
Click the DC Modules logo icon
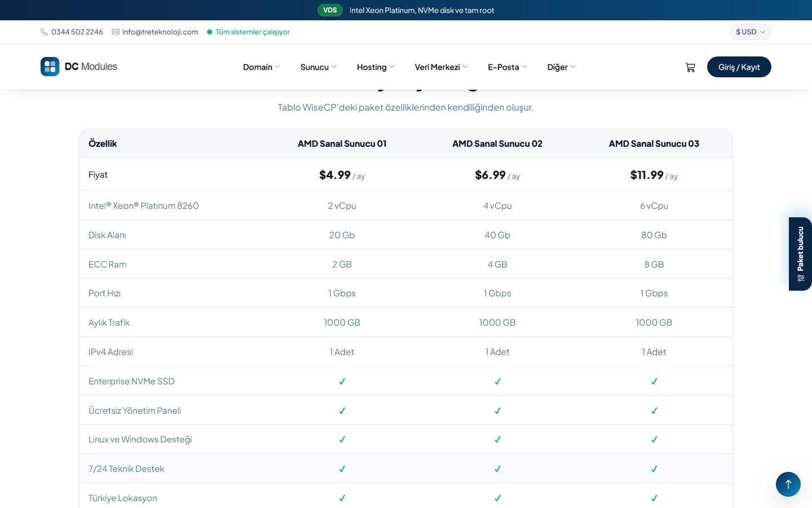click(50, 67)
